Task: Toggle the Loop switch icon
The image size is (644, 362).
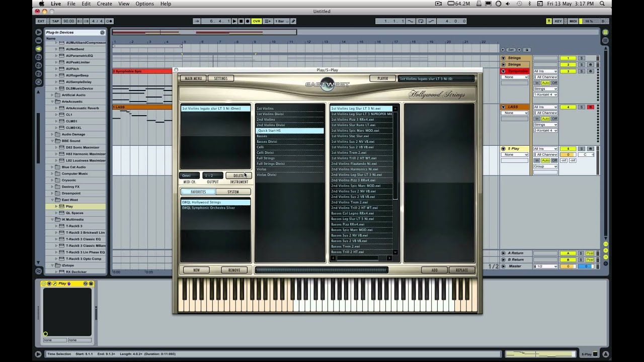Action: coord(420,21)
